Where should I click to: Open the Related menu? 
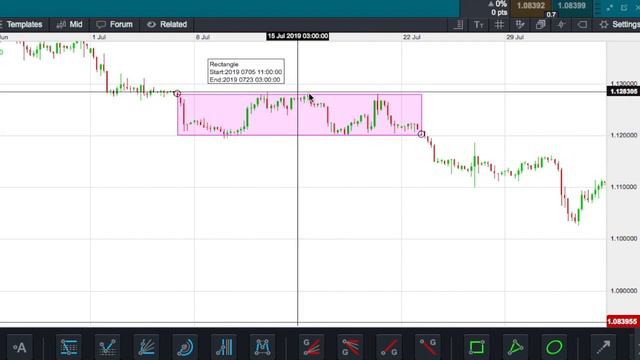pos(167,24)
